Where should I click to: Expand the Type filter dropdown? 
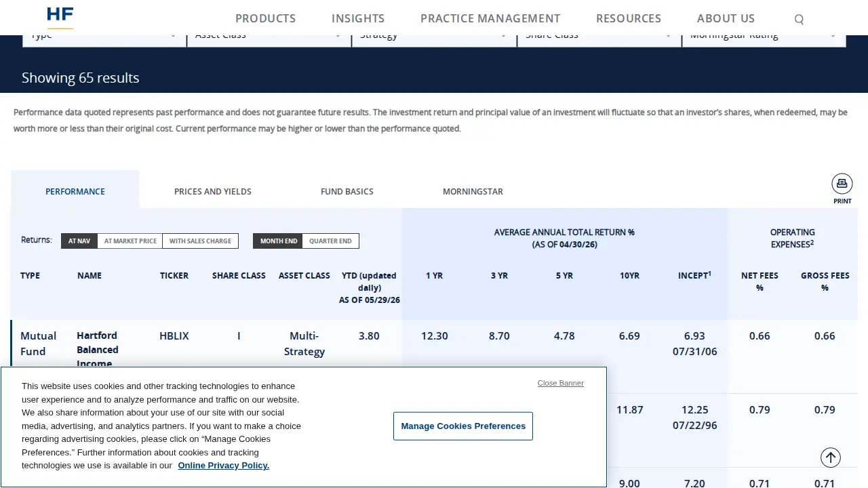tap(104, 41)
